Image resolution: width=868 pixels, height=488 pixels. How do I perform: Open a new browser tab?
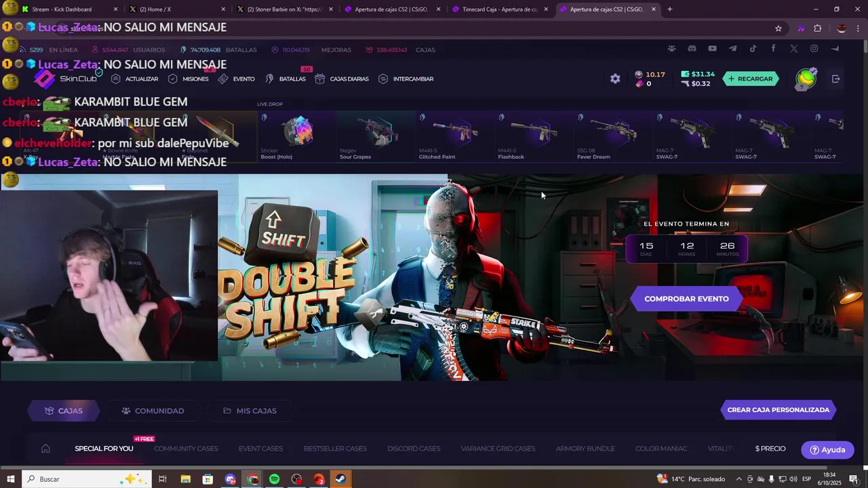pos(670,9)
